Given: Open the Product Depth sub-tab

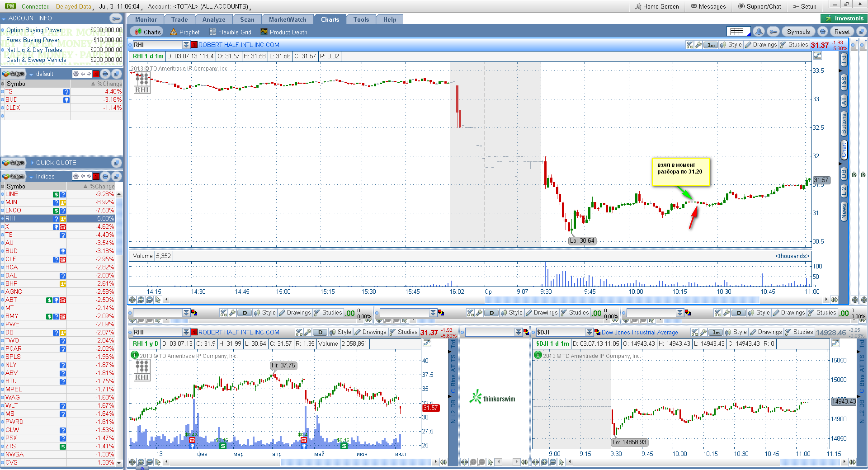Looking at the screenshot, I should click(284, 32).
